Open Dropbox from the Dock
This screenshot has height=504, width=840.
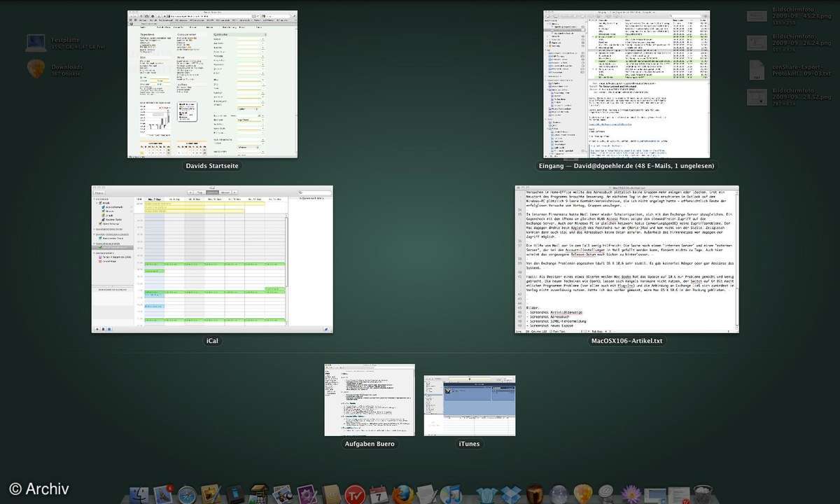coord(510,493)
